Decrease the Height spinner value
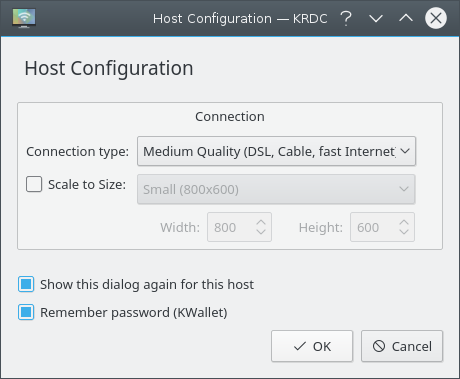 [404, 232]
